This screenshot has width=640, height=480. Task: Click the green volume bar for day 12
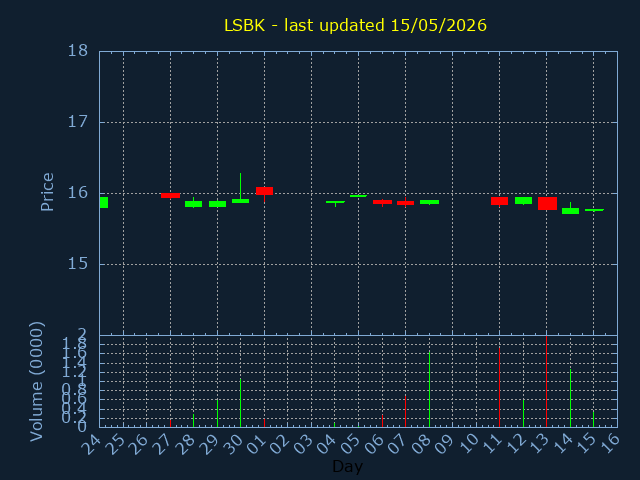pyautogui.click(x=523, y=413)
